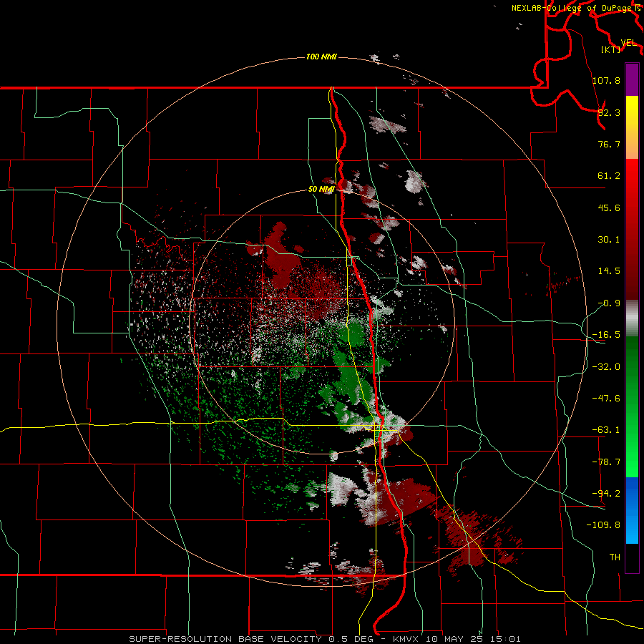Select the -63.1 velocity scale value
This screenshot has height=644, width=644.
pyautogui.click(x=606, y=430)
